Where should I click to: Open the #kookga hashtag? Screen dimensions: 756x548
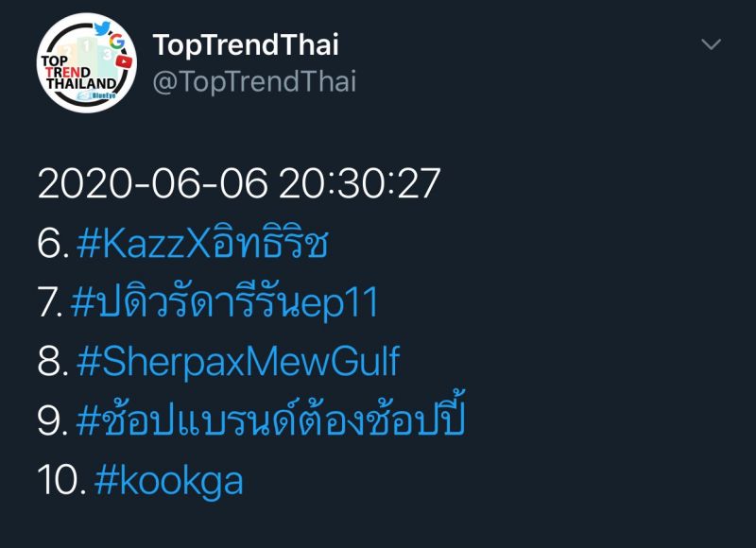[x=169, y=481]
